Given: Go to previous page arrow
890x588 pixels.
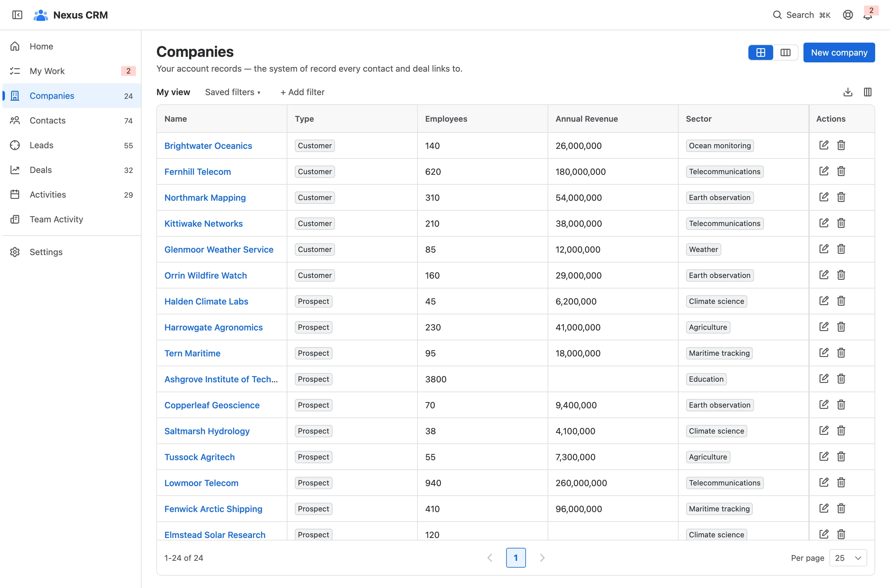Looking at the screenshot, I should (489, 558).
